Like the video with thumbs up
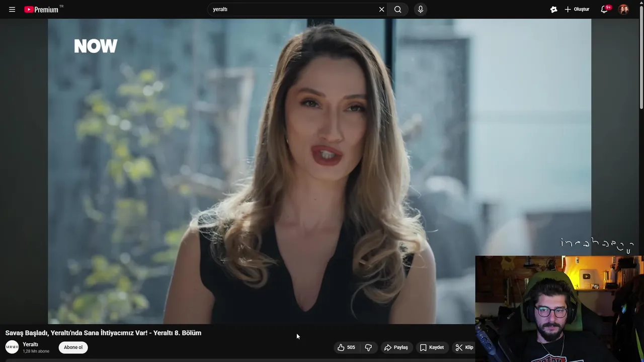The height and width of the screenshot is (362, 644). pos(346,347)
